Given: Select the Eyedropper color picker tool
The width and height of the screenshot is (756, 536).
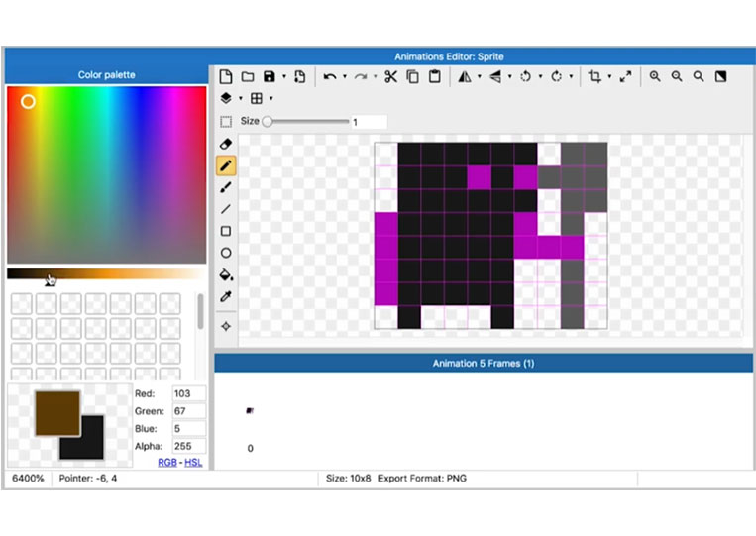Looking at the screenshot, I should 226,296.
